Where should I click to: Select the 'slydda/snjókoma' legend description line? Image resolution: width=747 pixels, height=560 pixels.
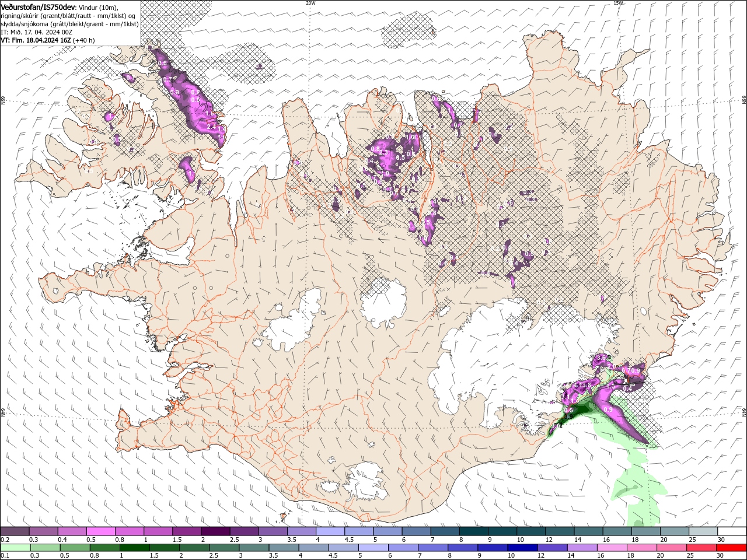[69, 24]
